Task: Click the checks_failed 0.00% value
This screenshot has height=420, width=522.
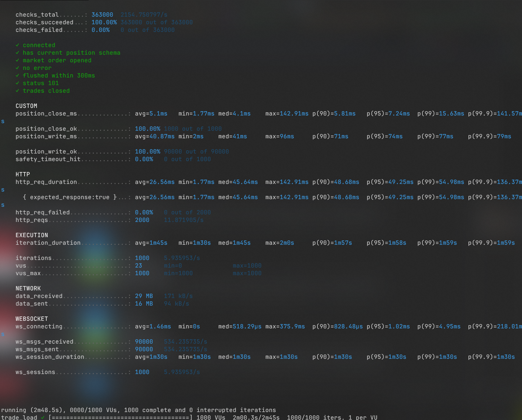Action: tap(100, 30)
